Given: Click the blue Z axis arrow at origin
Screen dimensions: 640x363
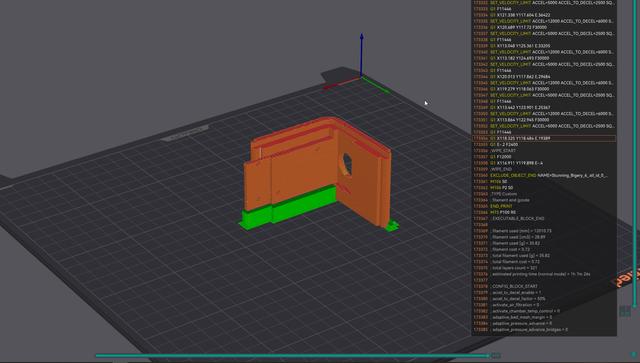Looking at the screenshot, I should (362, 54).
